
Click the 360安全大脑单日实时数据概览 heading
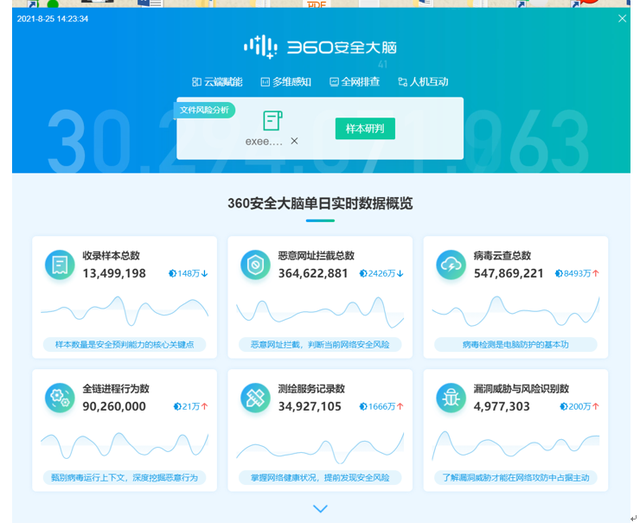coord(320,203)
